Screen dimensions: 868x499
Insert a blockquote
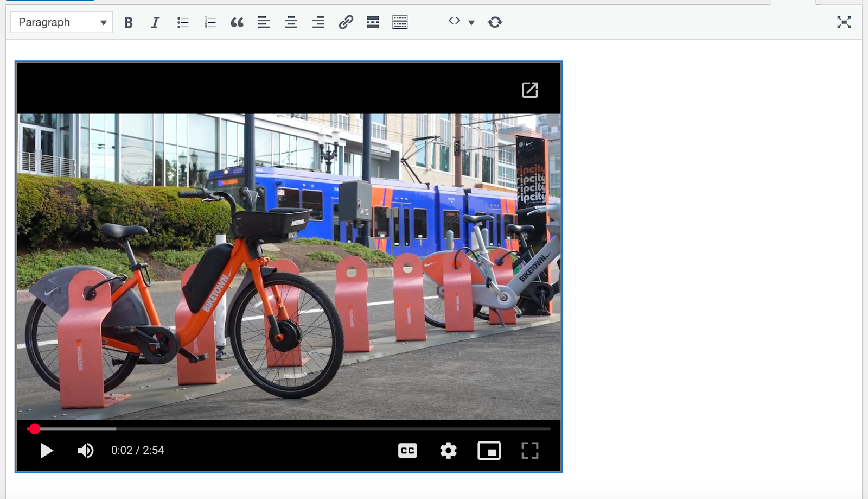point(237,22)
